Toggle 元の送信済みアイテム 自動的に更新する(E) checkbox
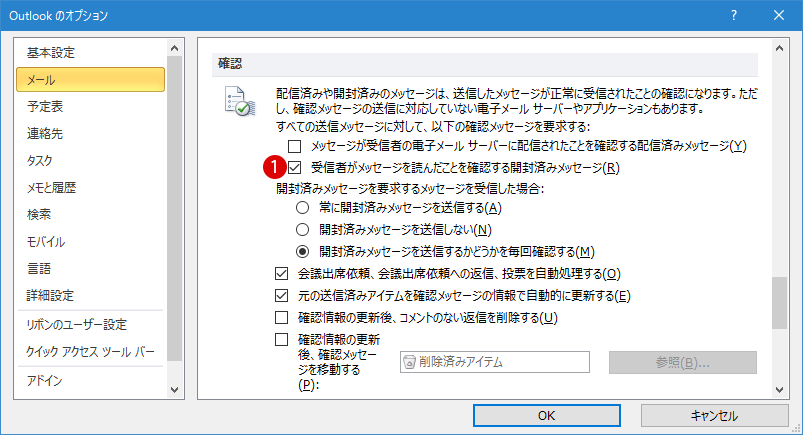Viewport: 803px width, 435px height. tap(281, 296)
